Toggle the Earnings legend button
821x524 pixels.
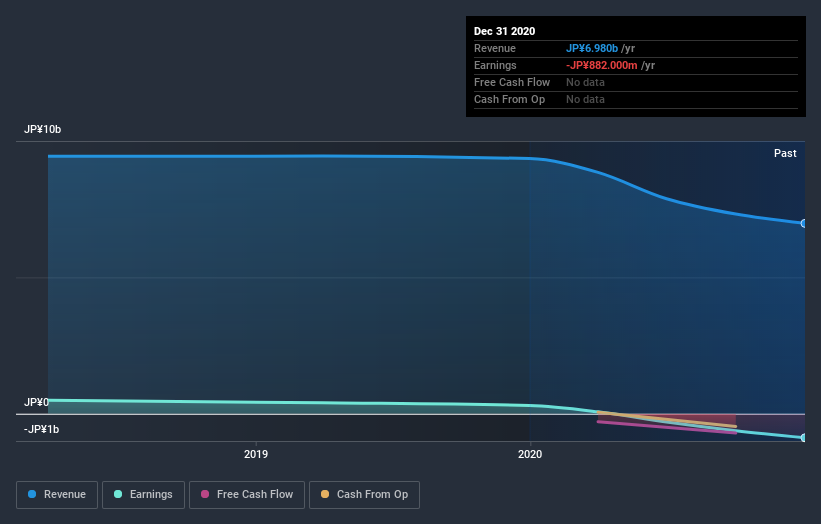(143, 495)
